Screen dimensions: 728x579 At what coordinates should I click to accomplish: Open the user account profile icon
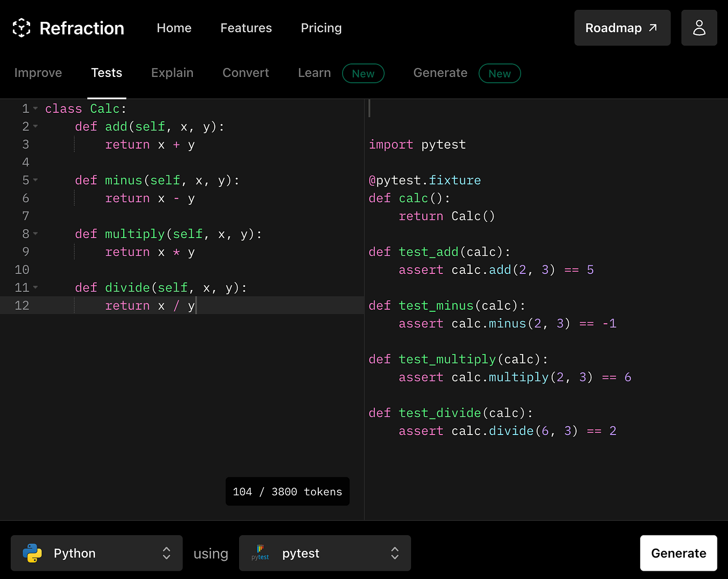point(699,28)
